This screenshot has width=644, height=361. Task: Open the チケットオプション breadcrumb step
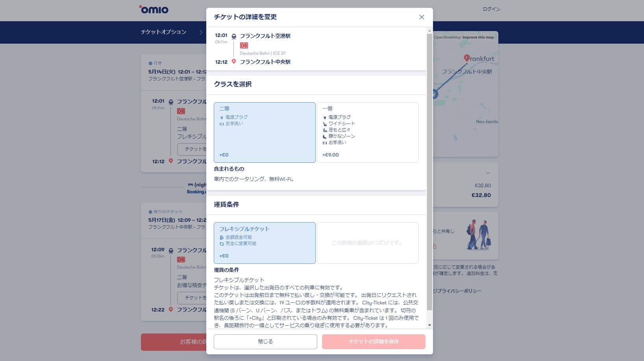[x=163, y=32]
